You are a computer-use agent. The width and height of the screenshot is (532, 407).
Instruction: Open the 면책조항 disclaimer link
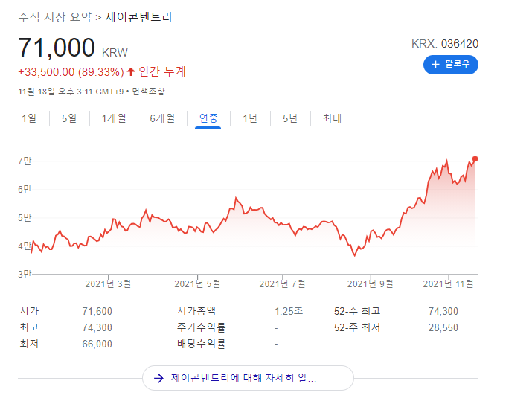pyautogui.click(x=148, y=92)
